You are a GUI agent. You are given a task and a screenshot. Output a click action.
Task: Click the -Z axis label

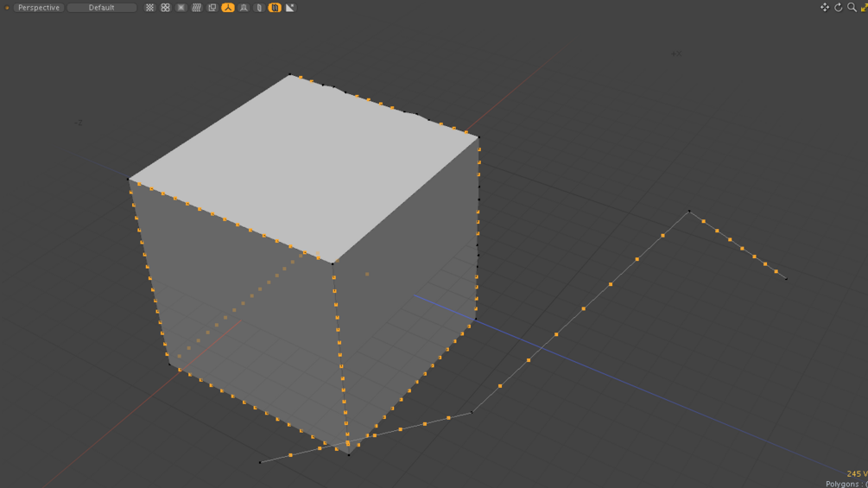click(x=79, y=123)
